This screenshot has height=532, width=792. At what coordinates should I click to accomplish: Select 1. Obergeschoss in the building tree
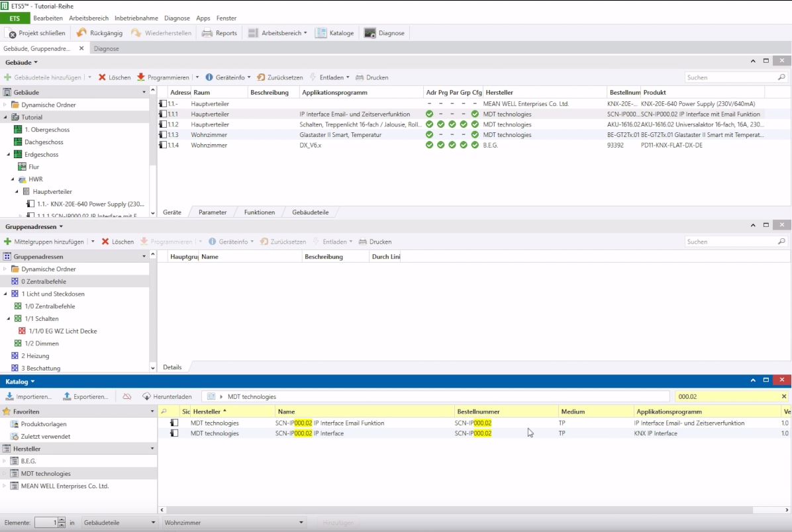(47, 130)
